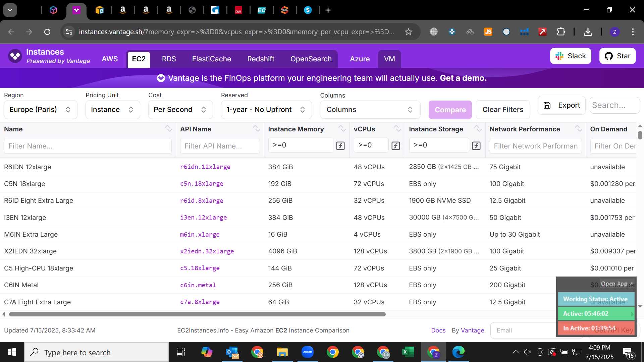Sort by Instance Memory column arrows
The width and height of the screenshot is (644, 362).
[x=342, y=129]
